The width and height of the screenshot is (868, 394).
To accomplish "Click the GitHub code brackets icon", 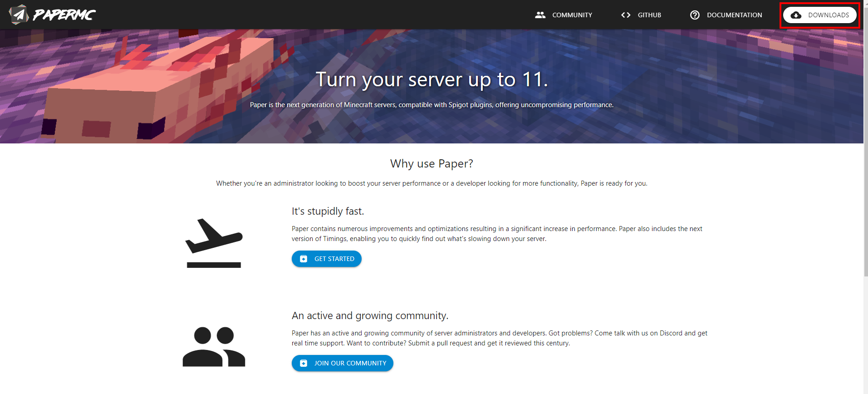I will [626, 15].
